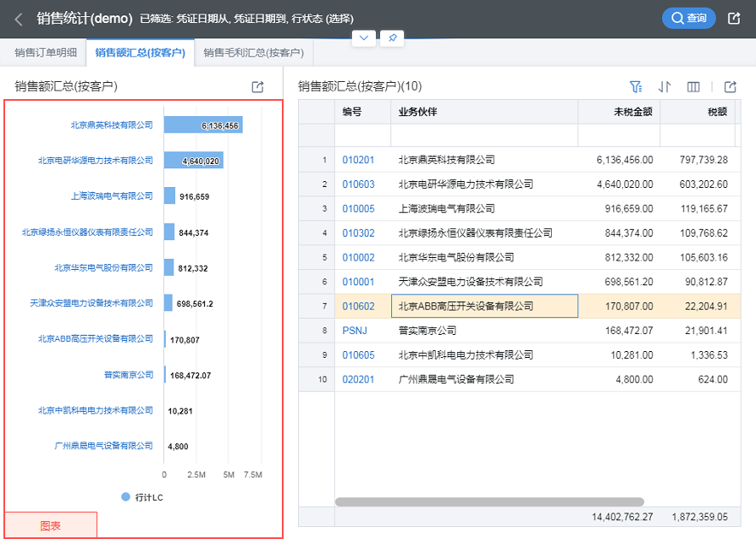Select the 北京鼎英科技有限公司 chart bar
Screen dimensions: 756x539
(202, 126)
